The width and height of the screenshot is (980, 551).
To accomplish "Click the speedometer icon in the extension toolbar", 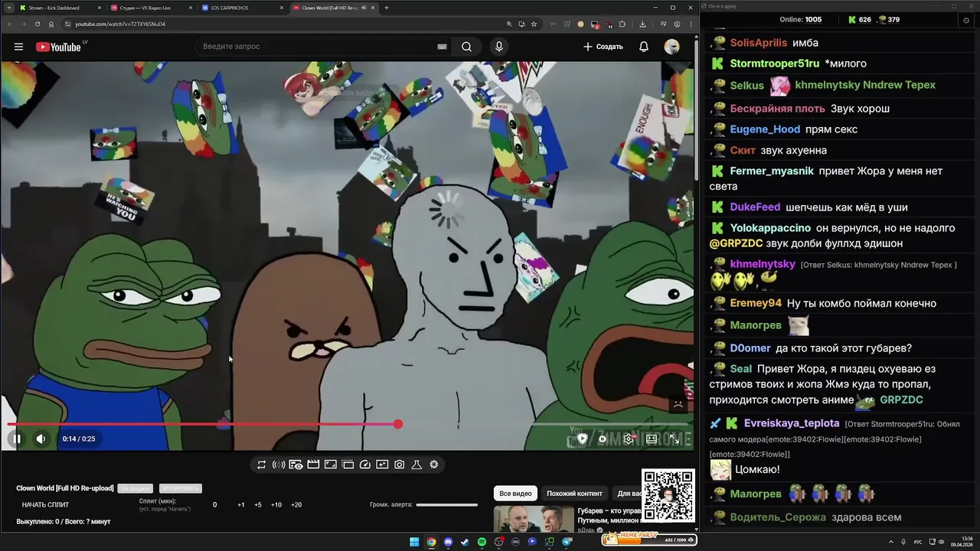I will pyautogui.click(x=364, y=465).
